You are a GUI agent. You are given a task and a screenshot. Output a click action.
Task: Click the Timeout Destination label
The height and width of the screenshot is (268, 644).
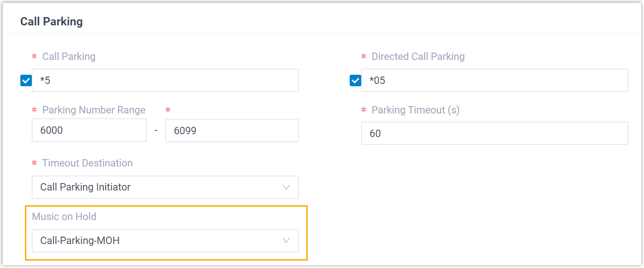pyautogui.click(x=87, y=163)
